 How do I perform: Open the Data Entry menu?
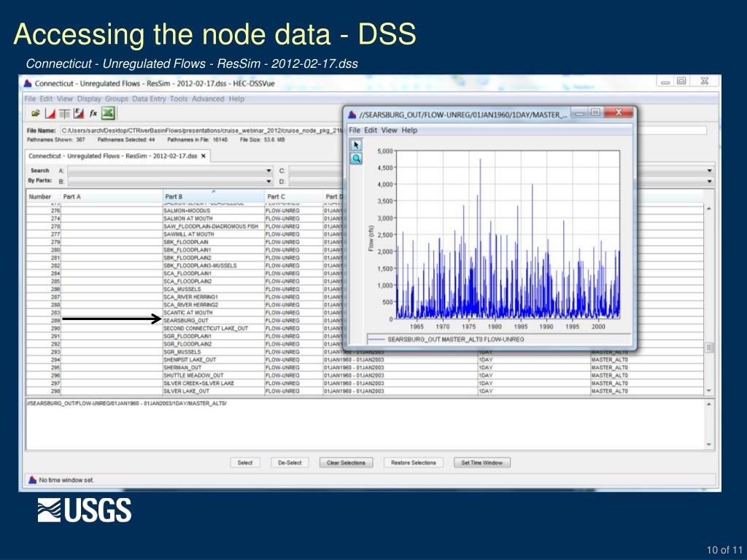point(149,98)
